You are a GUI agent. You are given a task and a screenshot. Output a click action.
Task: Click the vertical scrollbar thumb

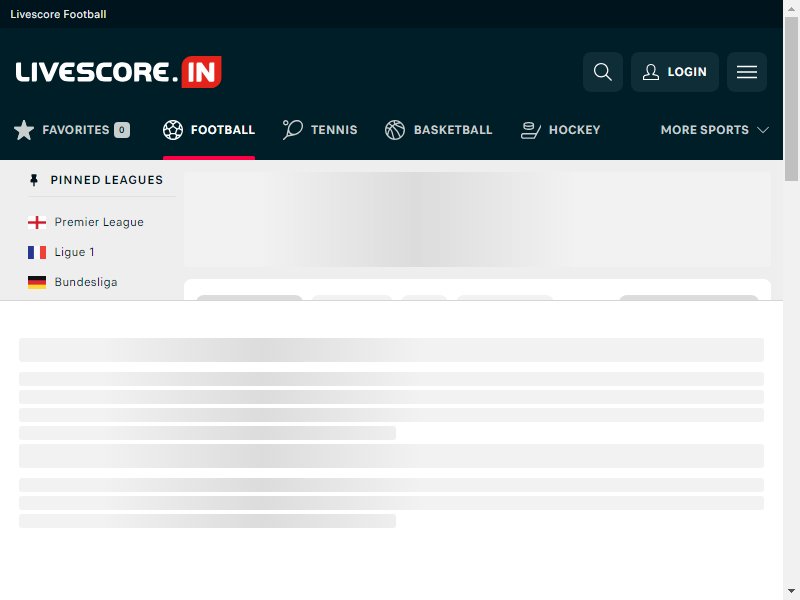tap(791, 98)
